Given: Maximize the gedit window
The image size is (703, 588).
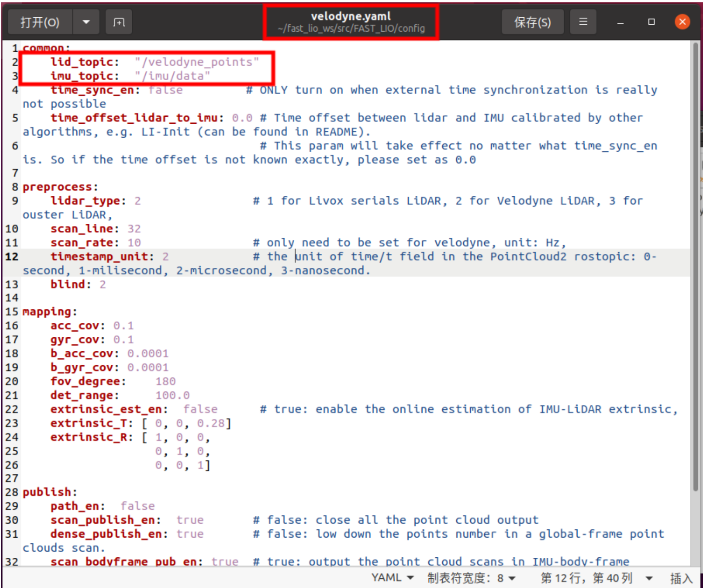Looking at the screenshot, I should [651, 22].
